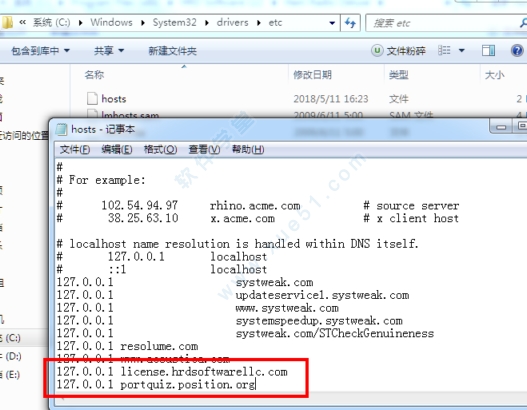Click the Notepad icon in title bar
527x410 pixels.
coord(61,129)
